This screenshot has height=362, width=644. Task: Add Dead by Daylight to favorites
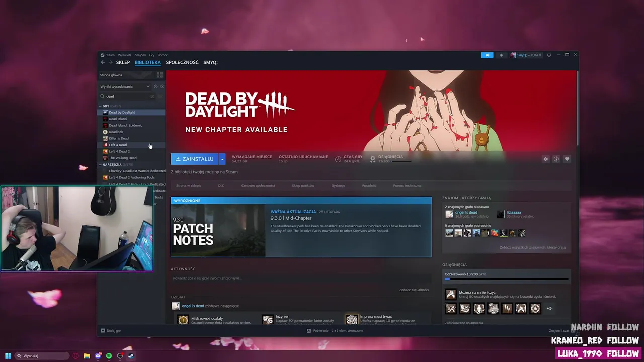(567, 159)
